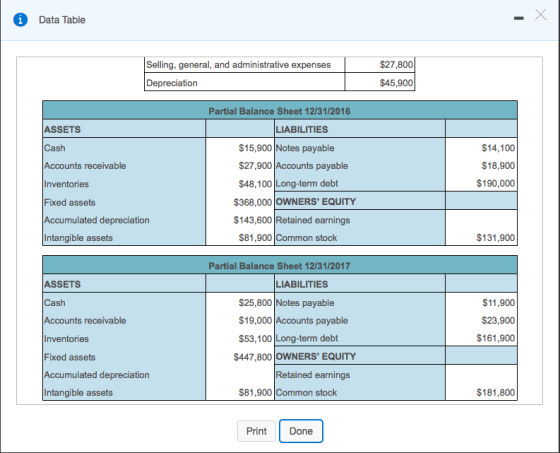Click the empty 2016 Retained earnings value cell
The width and height of the screenshot is (560, 453).
(481, 220)
